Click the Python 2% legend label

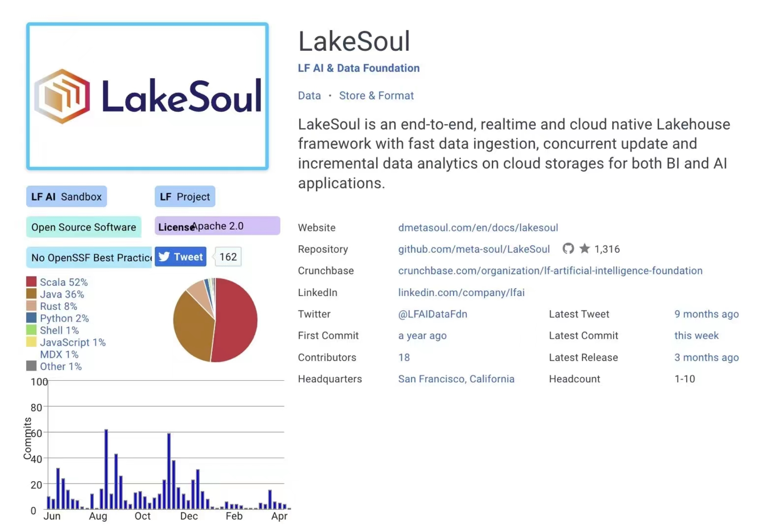click(64, 318)
